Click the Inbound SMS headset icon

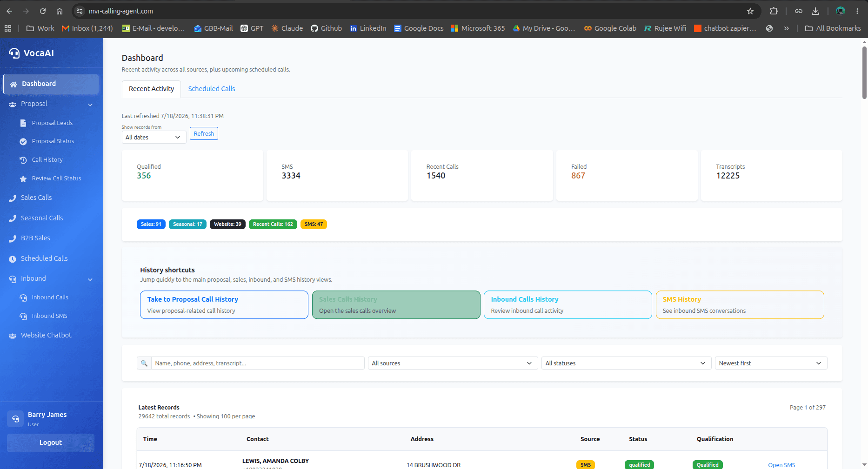pyautogui.click(x=23, y=316)
